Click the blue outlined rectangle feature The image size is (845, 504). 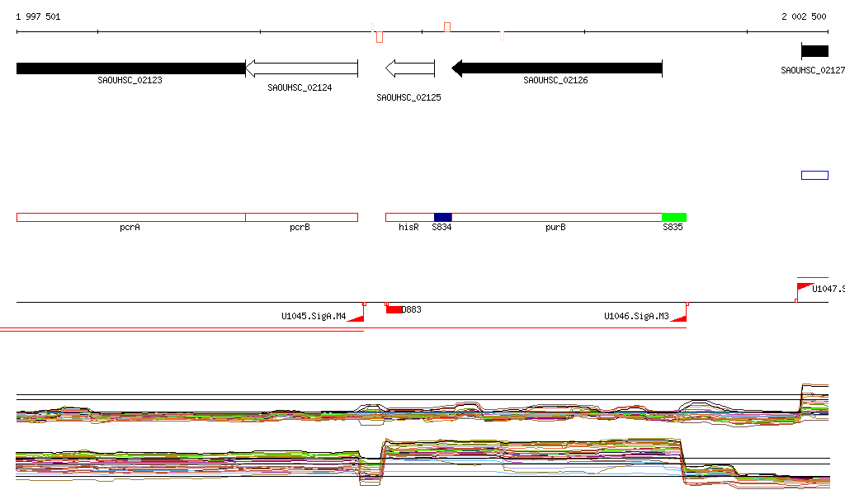click(814, 176)
